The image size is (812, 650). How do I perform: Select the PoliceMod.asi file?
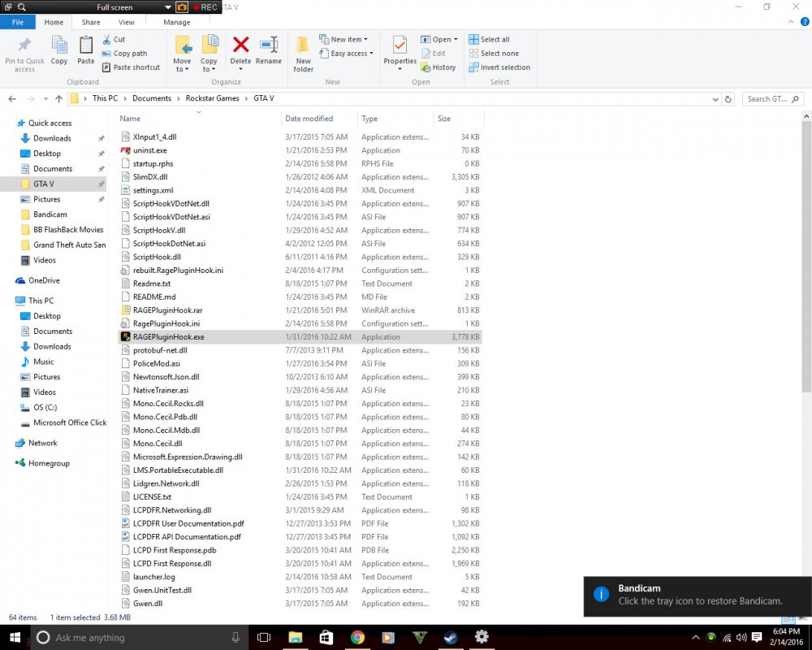click(157, 364)
